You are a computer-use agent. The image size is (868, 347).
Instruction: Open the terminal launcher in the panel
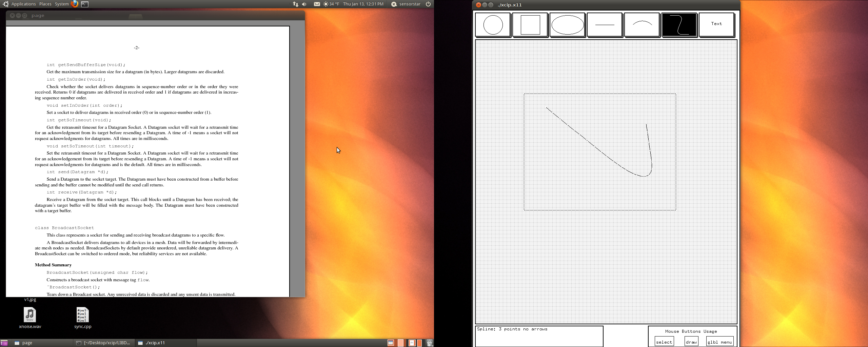coord(85,4)
